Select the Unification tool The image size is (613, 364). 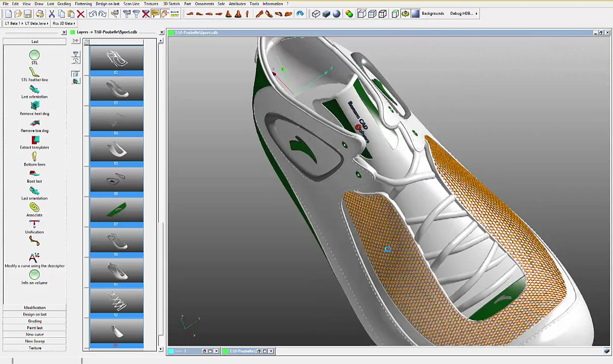pyautogui.click(x=34, y=227)
